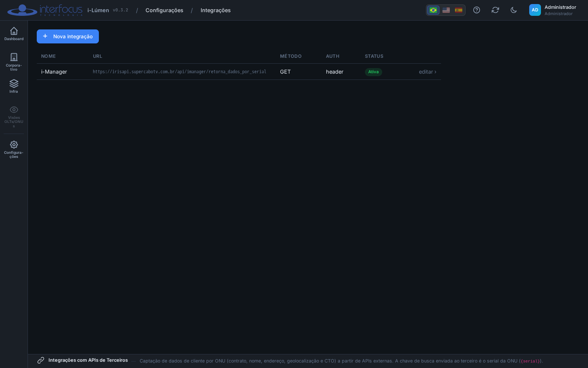
Task: Go to Configurações breadcrumb
Action: pyautogui.click(x=164, y=10)
